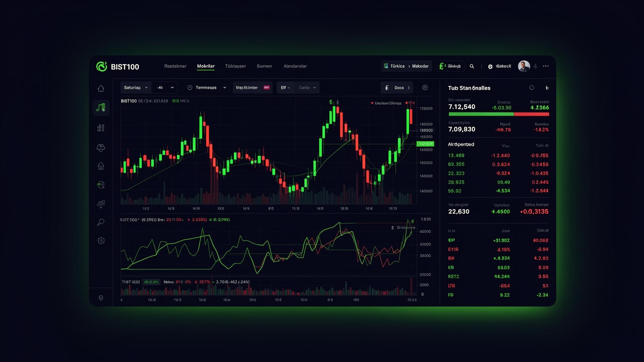Open the sidebar magnifier search icon
Screen dimensions: 644x362
point(101,222)
